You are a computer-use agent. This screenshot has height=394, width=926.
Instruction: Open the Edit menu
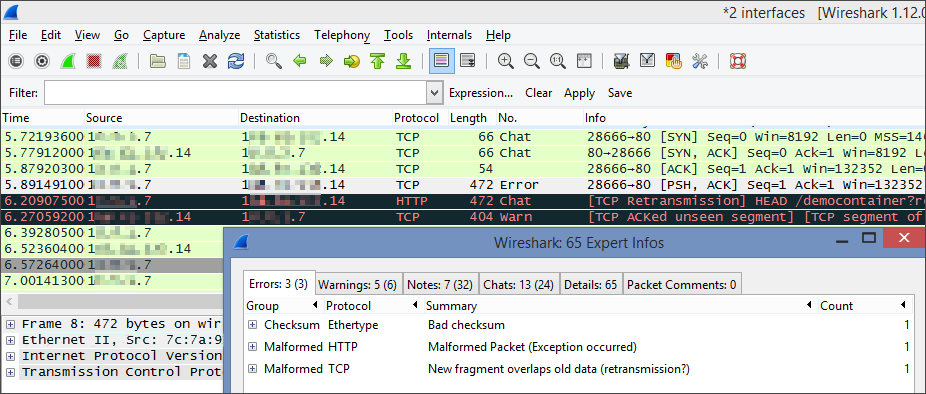pyautogui.click(x=51, y=35)
